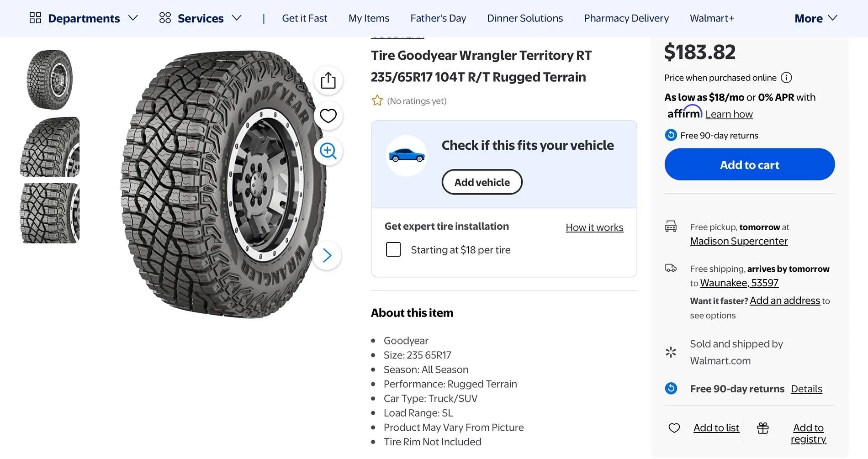The width and height of the screenshot is (868, 459).
Task: Enable expert tire installation at $18 per tire
Action: (x=393, y=249)
